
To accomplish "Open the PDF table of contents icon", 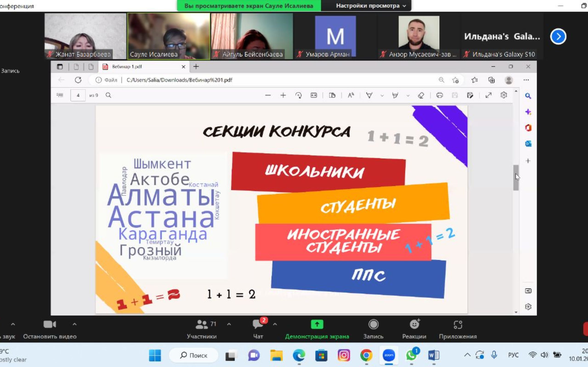I will 60,95.
